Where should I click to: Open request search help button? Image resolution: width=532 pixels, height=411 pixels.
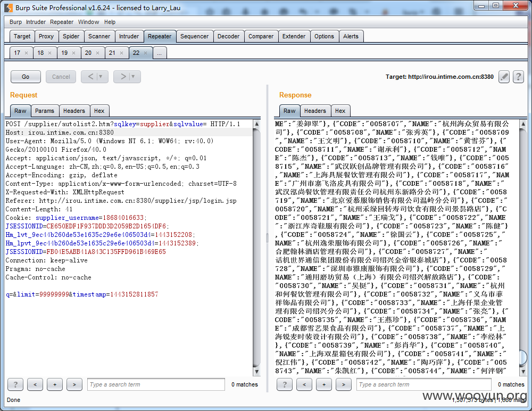coord(15,384)
